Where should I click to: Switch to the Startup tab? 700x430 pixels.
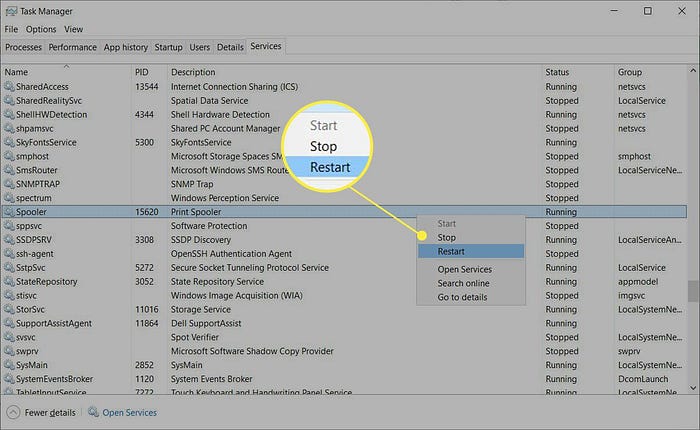[168, 47]
